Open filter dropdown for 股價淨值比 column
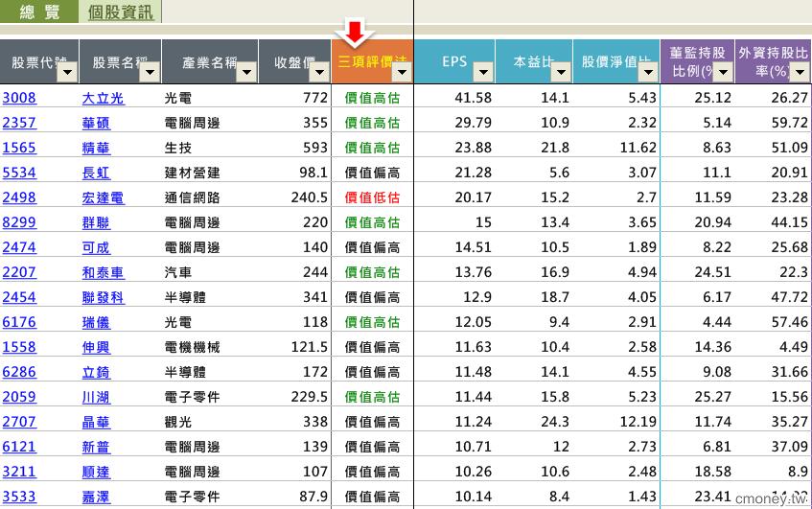This screenshot has width=812, height=509. click(648, 73)
